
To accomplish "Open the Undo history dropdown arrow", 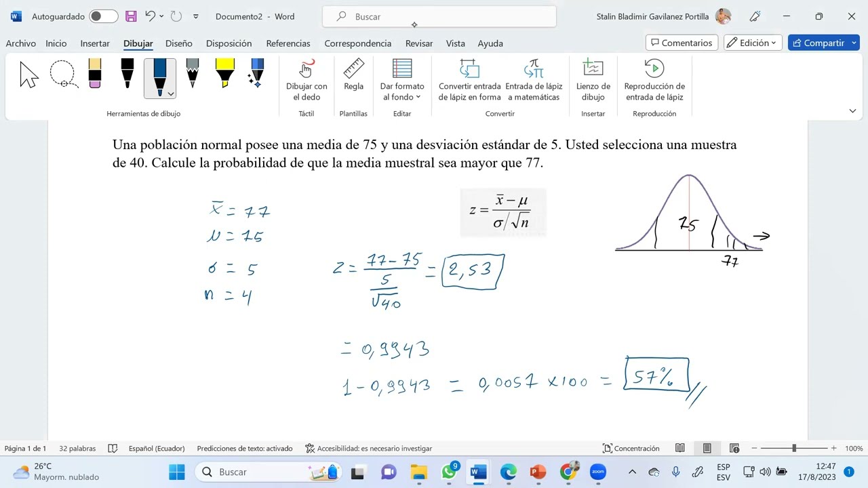I will point(161,16).
